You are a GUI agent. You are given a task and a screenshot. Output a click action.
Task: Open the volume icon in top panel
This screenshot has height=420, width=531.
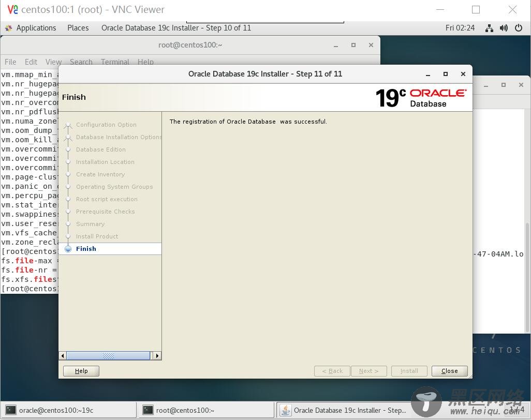pos(504,28)
